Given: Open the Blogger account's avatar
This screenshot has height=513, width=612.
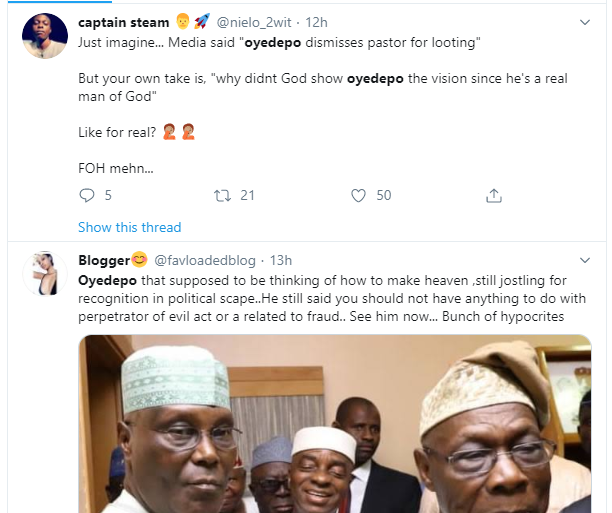Looking at the screenshot, I should point(43,272).
